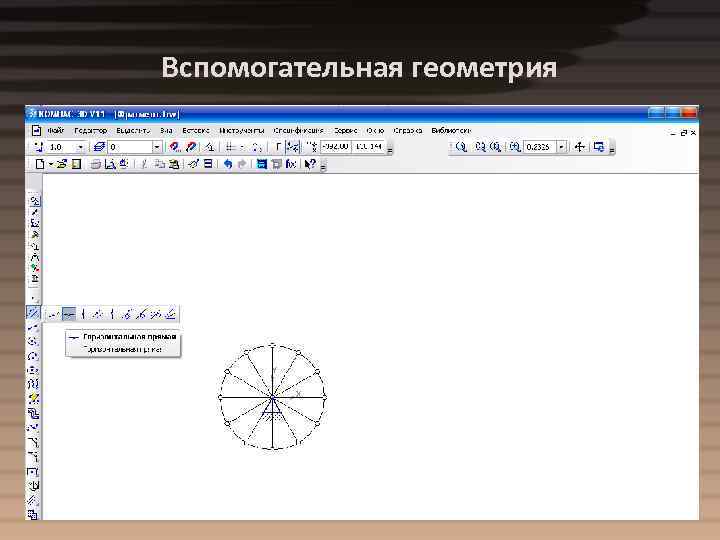Click the layer state icon

[x=99, y=147]
